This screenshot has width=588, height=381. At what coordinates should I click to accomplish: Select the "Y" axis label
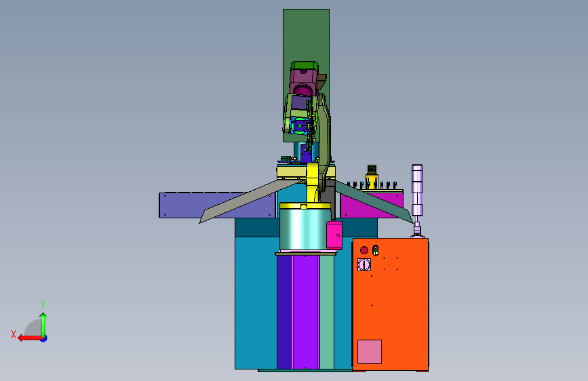(x=43, y=304)
